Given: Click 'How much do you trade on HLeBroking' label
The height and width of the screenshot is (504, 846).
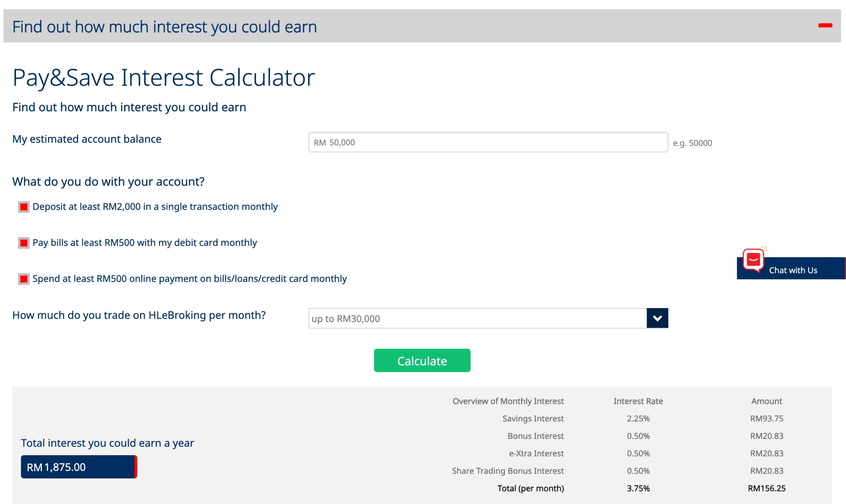Looking at the screenshot, I should tap(139, 315).
